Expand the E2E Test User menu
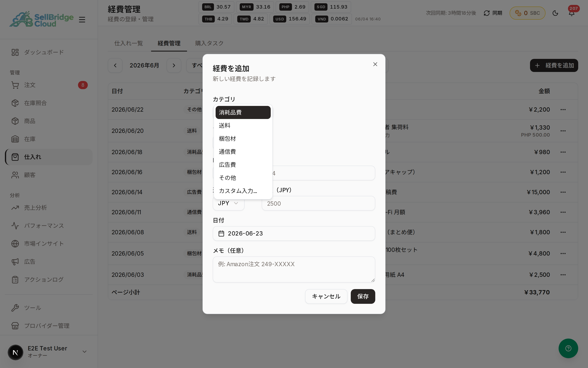 pos(49,352)
